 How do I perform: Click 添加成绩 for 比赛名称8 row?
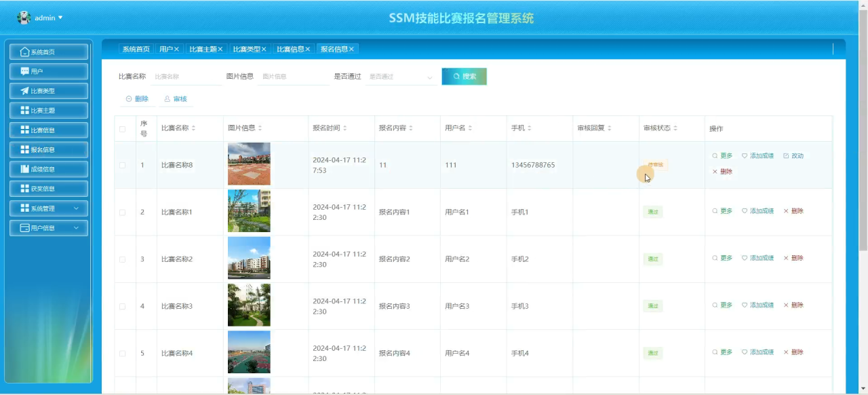tap(757, 156)
